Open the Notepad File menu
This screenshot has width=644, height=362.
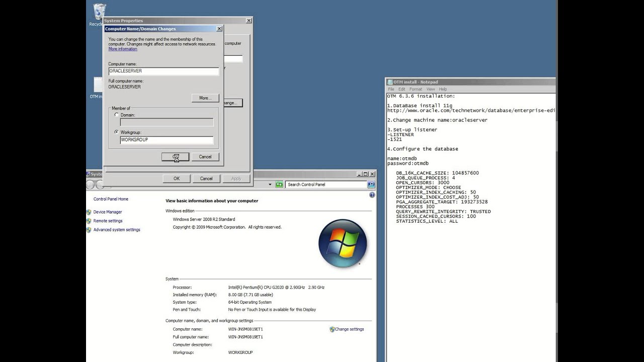[x=391, y=89]
